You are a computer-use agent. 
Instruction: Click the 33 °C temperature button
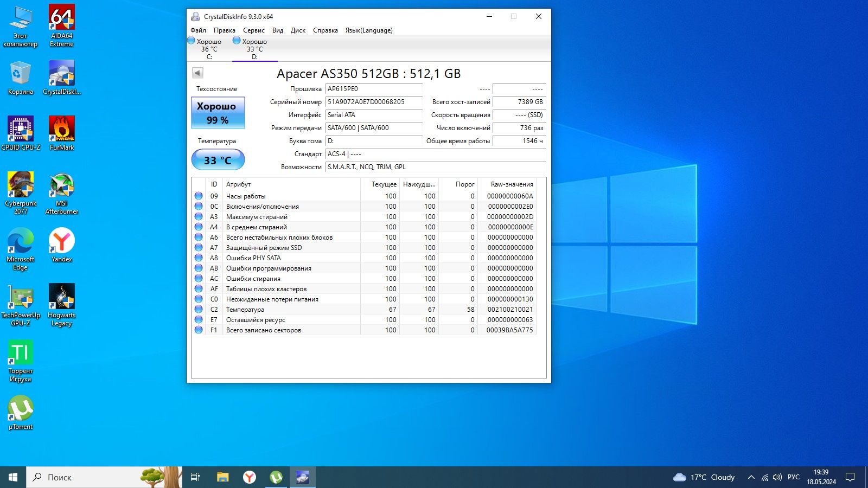[x=218, y=160]
